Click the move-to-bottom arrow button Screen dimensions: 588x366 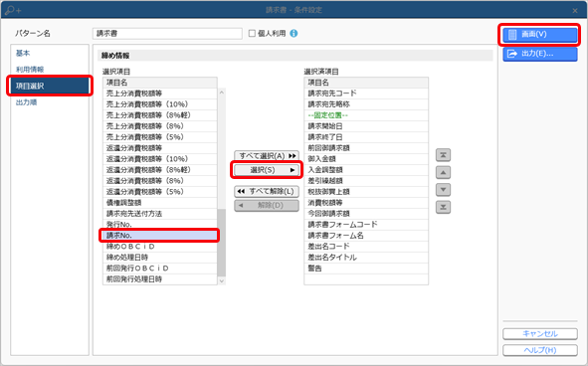coord(443,207)
